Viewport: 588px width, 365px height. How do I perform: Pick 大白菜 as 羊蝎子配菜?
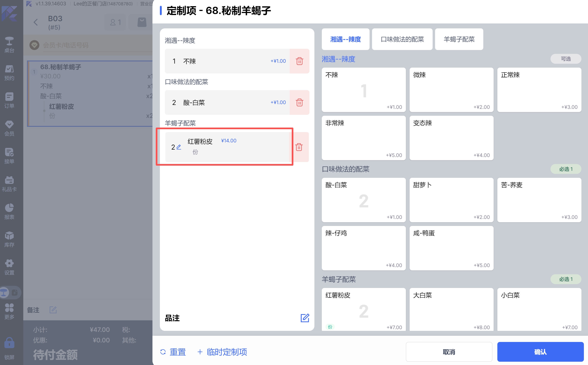click(x=451, y=309)
